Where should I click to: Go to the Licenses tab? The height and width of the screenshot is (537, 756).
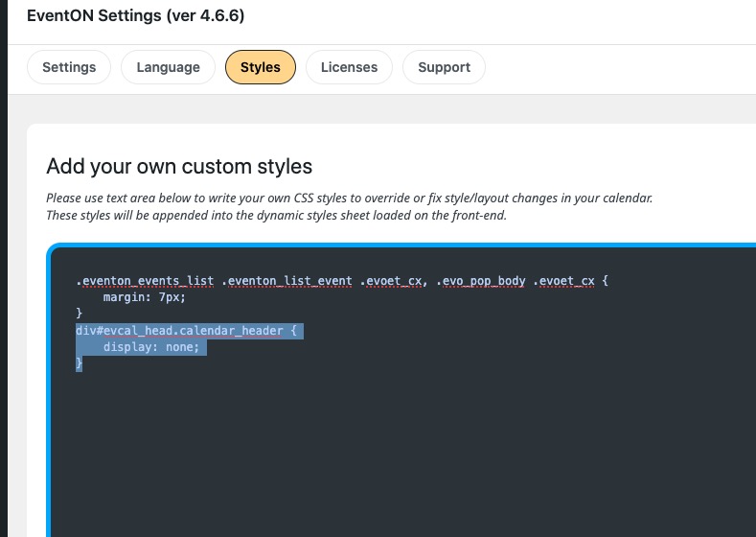[x=349, y=67]
